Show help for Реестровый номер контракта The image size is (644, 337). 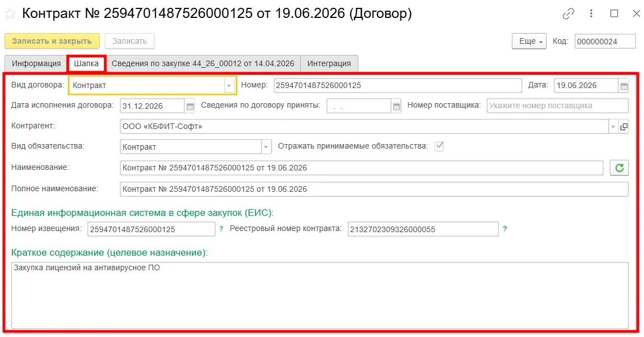click(505, 229)
